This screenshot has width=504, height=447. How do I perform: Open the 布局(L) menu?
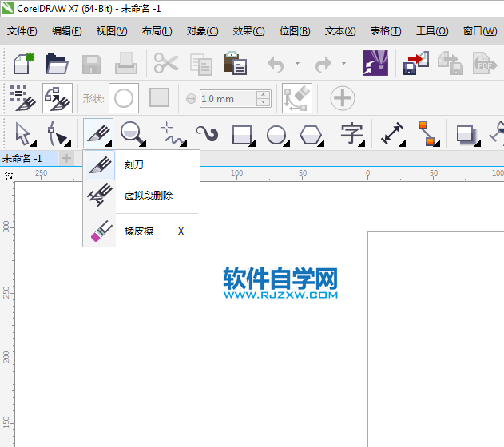pyautogui.click(x=157, y=31)
